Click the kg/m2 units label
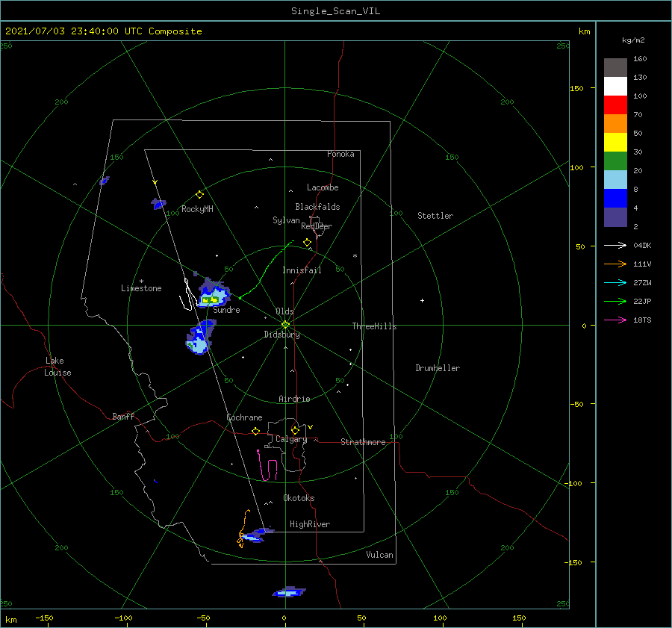 pyautogui.click(x=633, y=40)
